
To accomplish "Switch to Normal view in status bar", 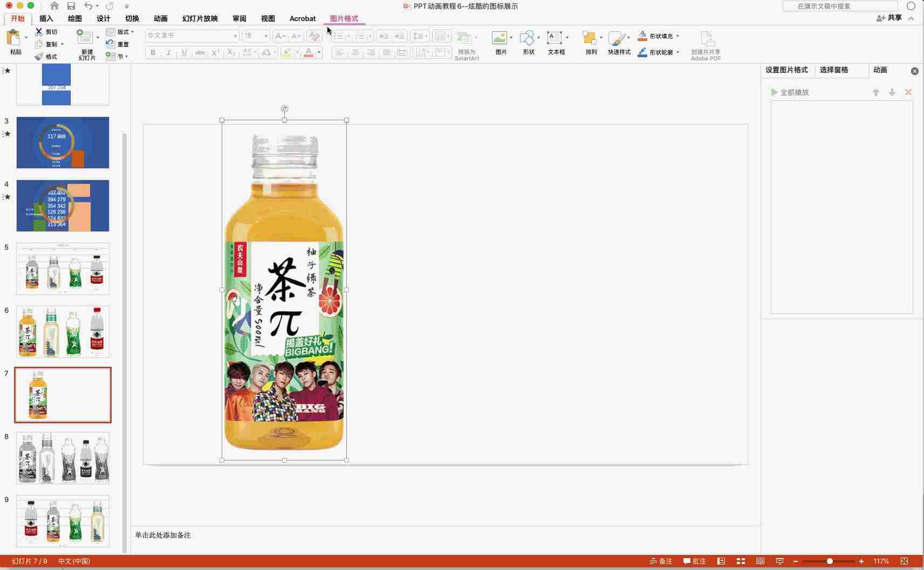I will [721, 561].
